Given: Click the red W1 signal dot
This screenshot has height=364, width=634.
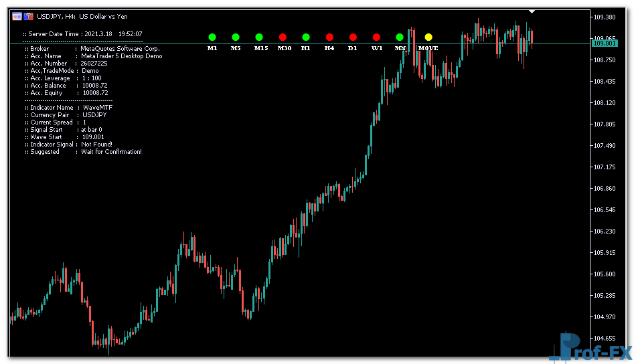Looking at the screenshot, I should pos(376,37).
